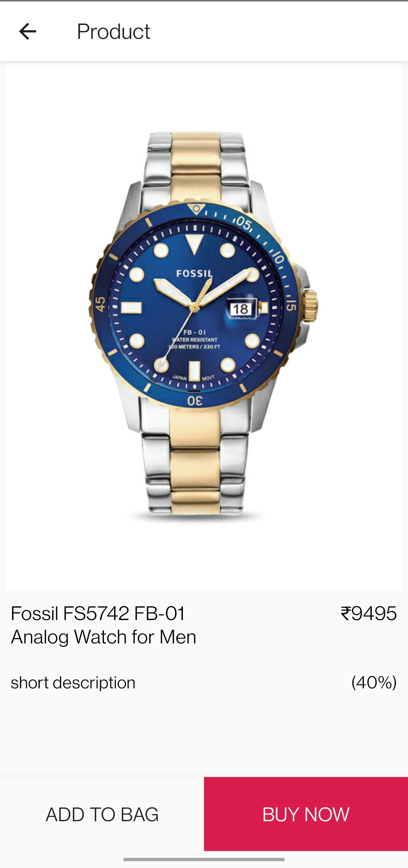Tap the Product header title
408x868 pixels.
[x=113, y=31]
